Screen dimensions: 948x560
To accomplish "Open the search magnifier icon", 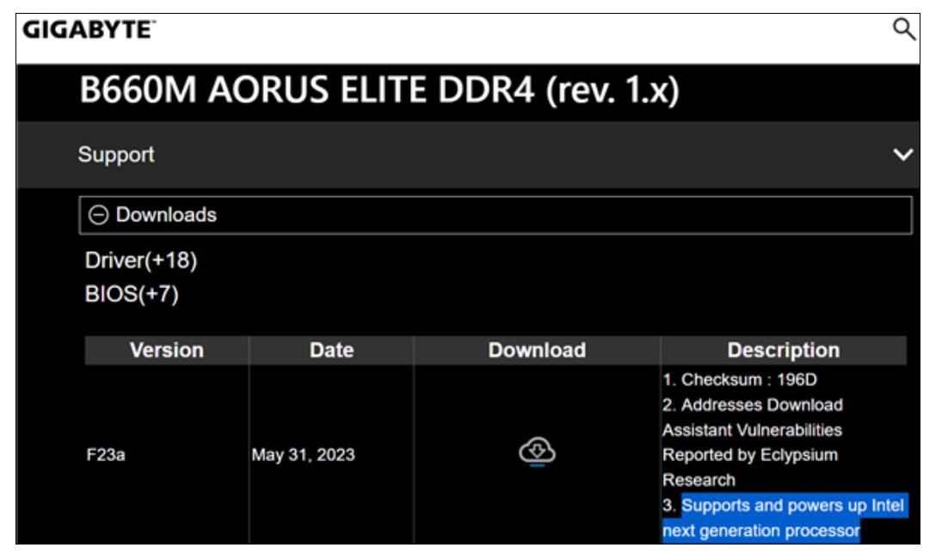I will (x=904, y=28).
